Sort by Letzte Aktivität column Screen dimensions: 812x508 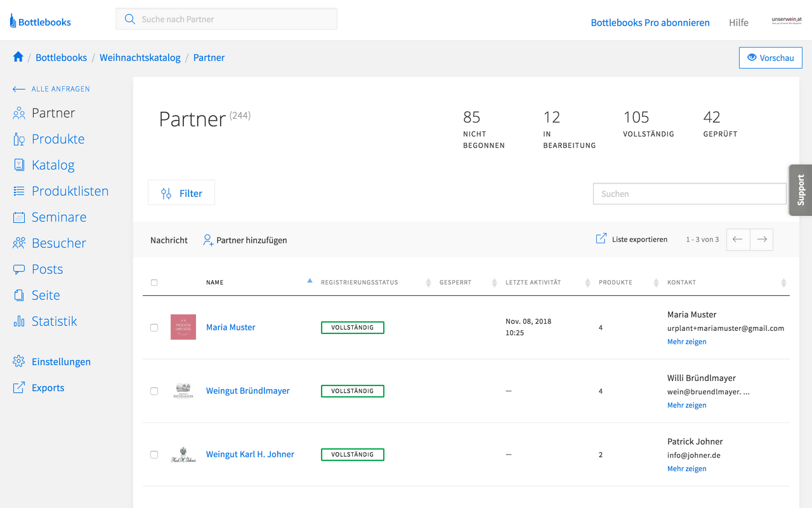(x=587, y=283)
